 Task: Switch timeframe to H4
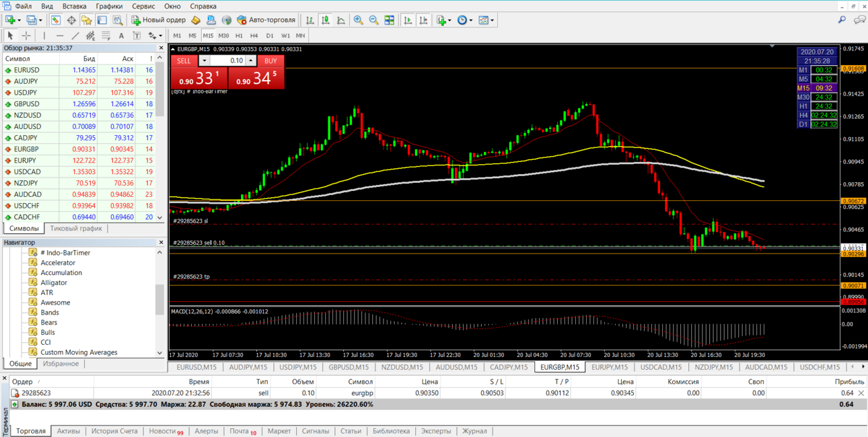click(x=254, y=36)
